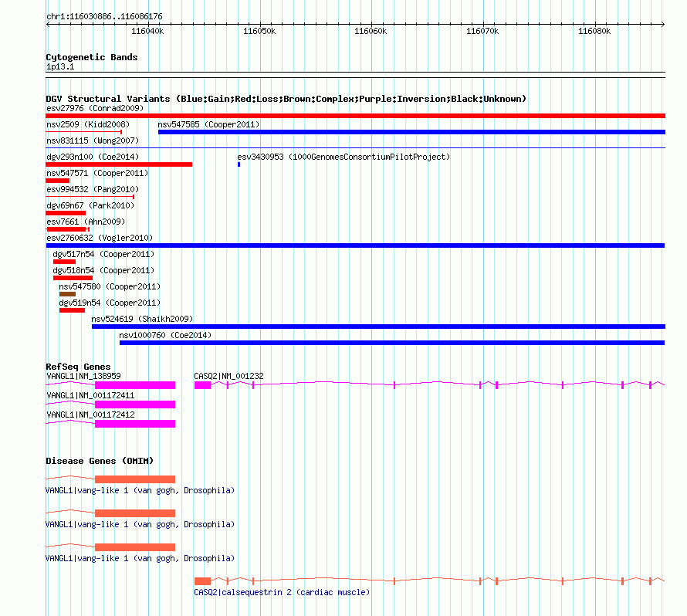Viewport: 687px width, 616px height.
Task: Click the dgv518n54 (Cooper2011) label
Action: click(x=103, y=270)
